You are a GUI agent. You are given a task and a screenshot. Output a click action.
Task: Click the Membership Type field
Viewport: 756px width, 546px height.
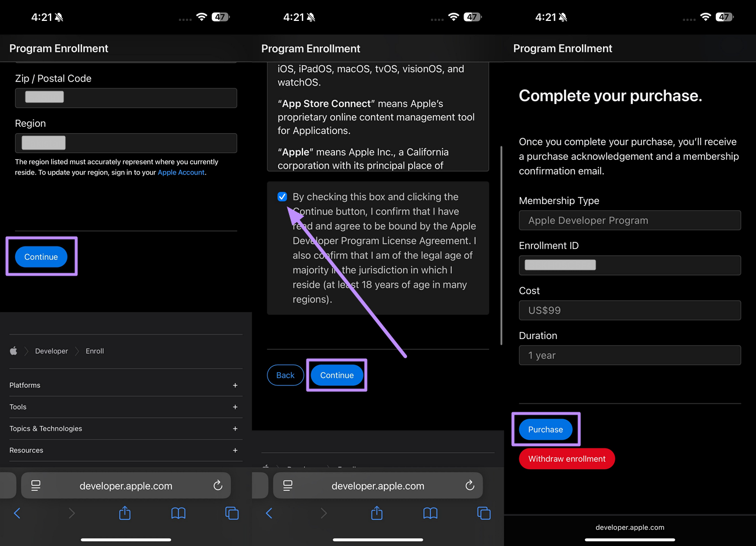630,220
